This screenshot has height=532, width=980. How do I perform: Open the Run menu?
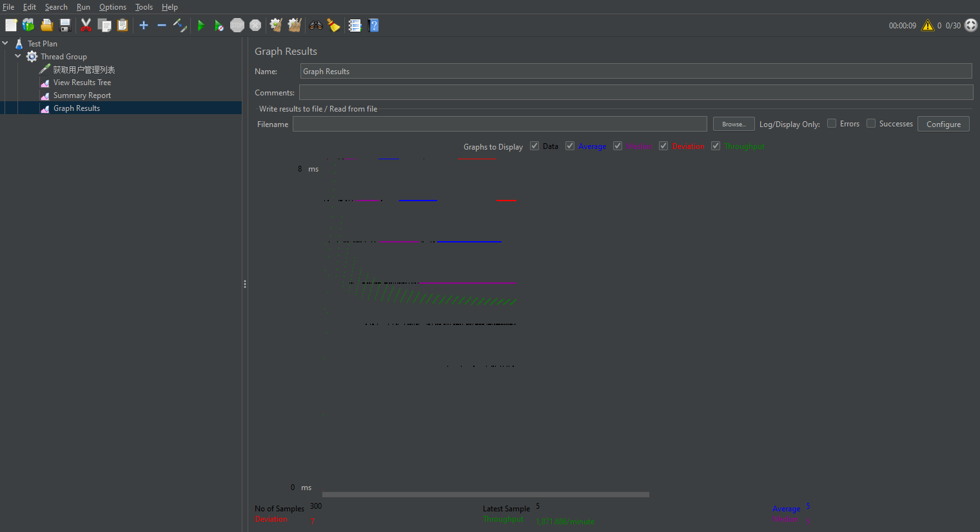tap(83, 7)
